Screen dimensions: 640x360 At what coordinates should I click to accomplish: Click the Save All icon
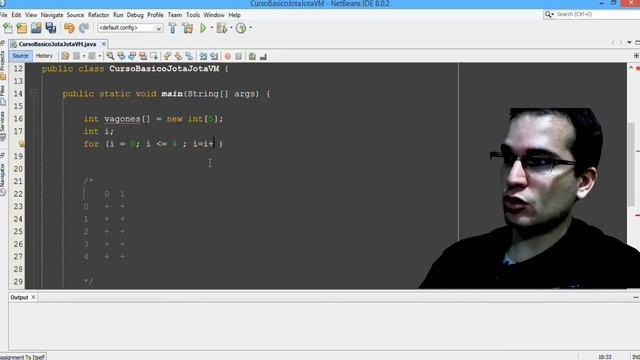tap(51, 28)
